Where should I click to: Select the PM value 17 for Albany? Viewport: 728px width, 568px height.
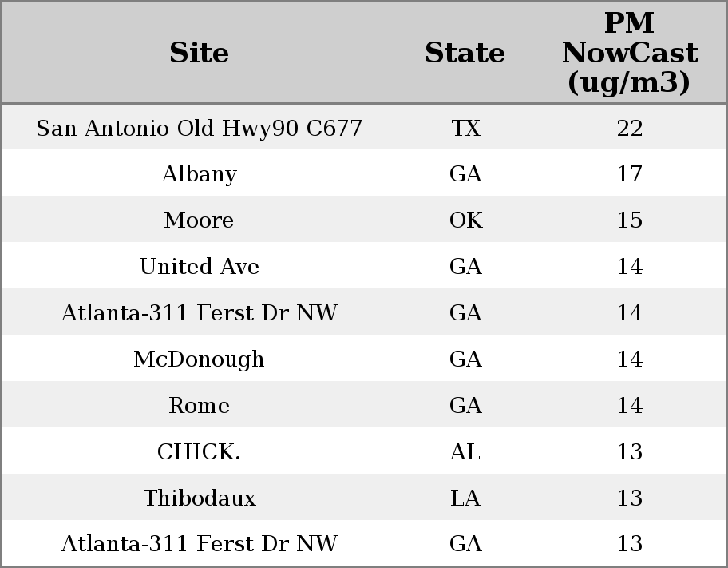[630, 174]
